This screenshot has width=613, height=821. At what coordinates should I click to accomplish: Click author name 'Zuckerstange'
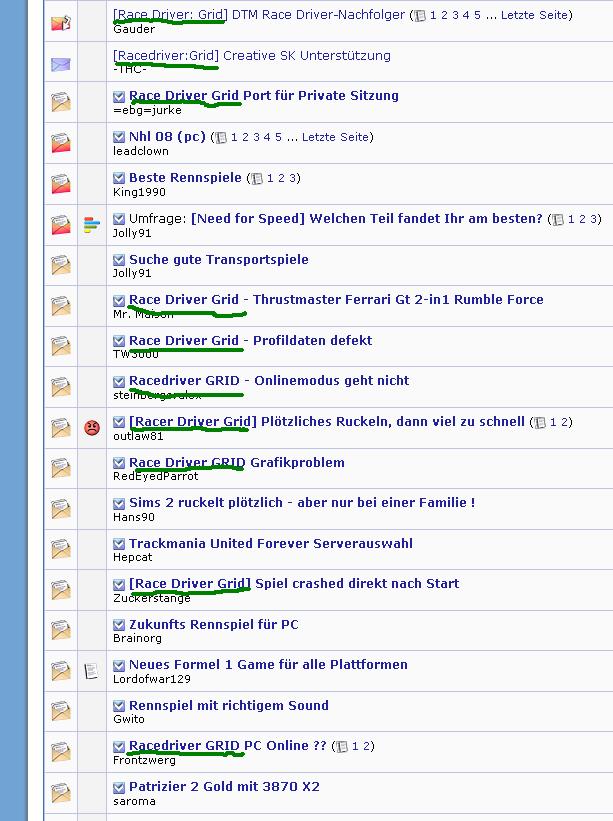pyautogui.click(x=152, y=598)
